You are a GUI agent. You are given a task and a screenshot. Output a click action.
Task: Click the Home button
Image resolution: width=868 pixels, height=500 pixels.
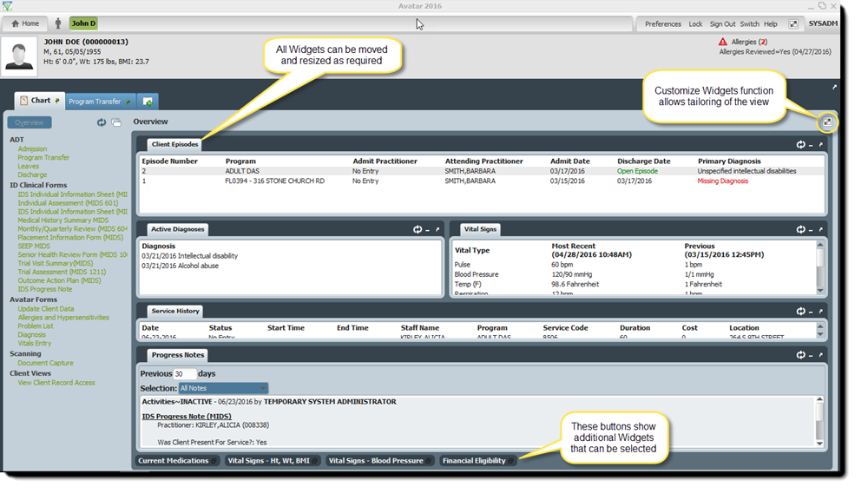[x=25, y=23]
